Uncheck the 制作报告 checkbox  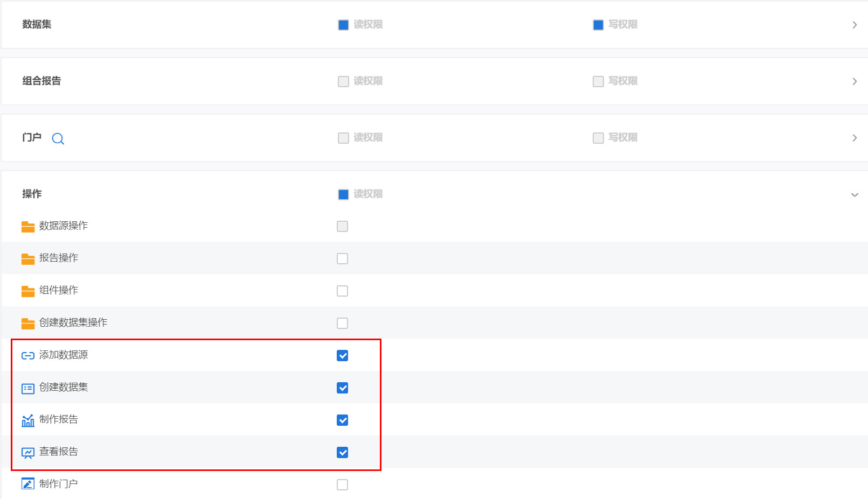pyautogui.click(x=342, y=420)
